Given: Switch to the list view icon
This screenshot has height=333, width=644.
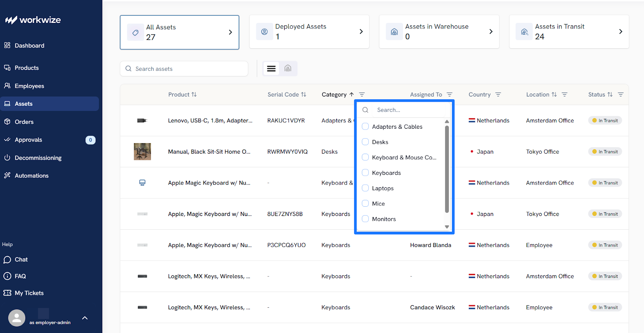Looking at the screenshot, I should (x=271, y=69).
